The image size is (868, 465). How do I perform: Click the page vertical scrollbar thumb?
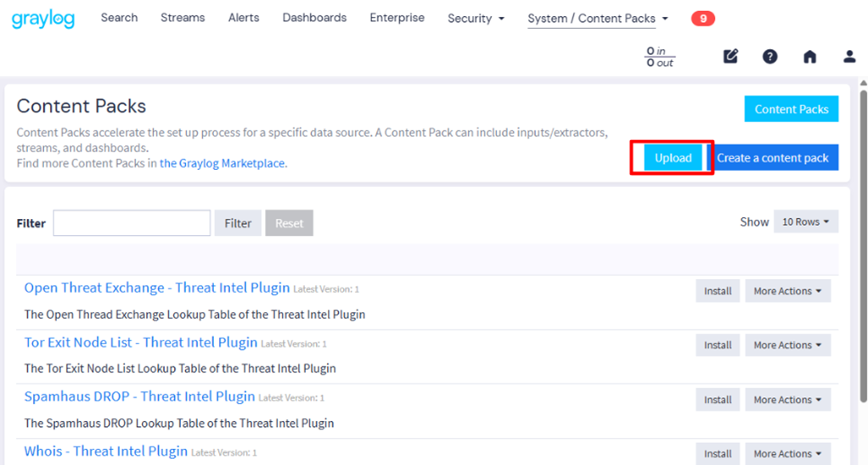point(863,246)
